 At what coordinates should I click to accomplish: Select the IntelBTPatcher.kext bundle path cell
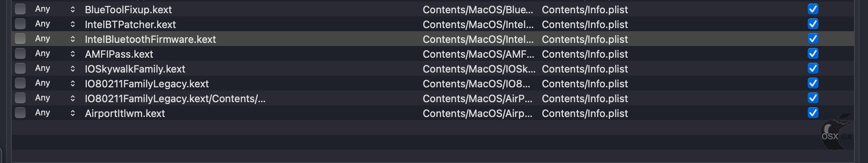tap(130, 24)
